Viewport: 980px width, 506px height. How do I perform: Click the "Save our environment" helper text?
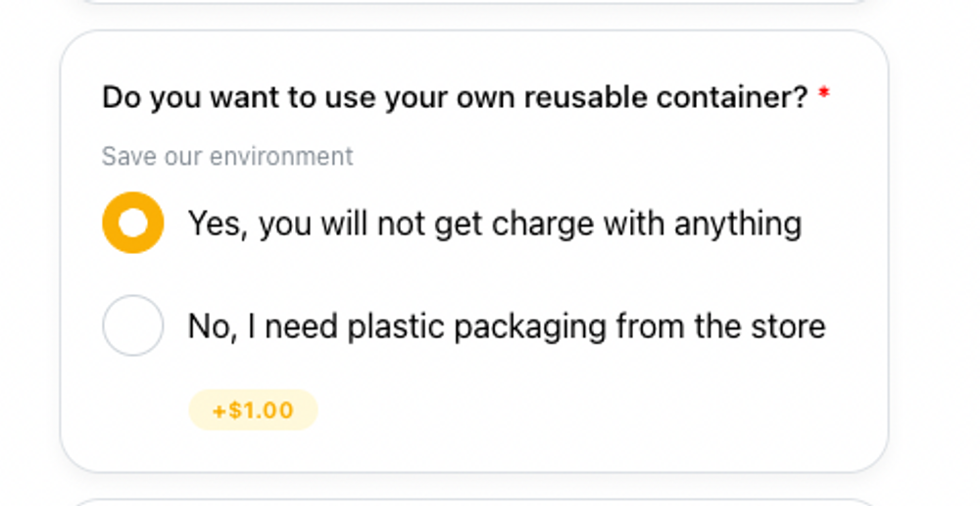227,156
